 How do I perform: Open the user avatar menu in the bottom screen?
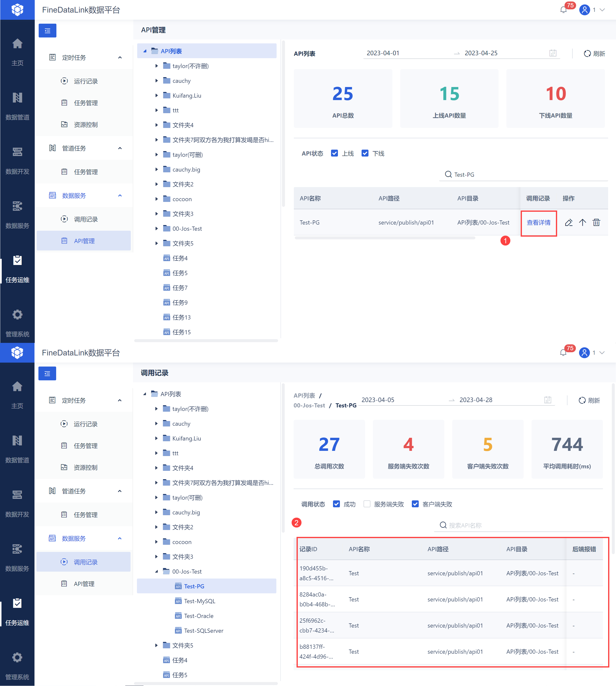[x=584, y=353]
